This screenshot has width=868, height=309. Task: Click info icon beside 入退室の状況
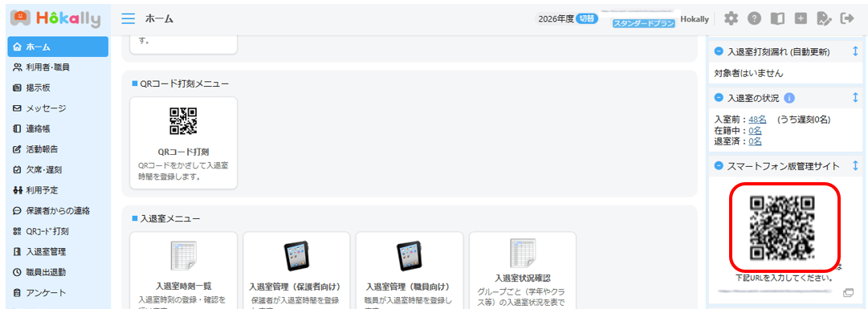point(790,98)
